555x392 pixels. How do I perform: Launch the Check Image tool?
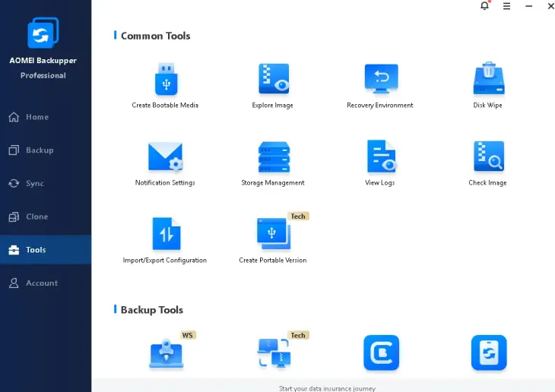tap(488, 157)
